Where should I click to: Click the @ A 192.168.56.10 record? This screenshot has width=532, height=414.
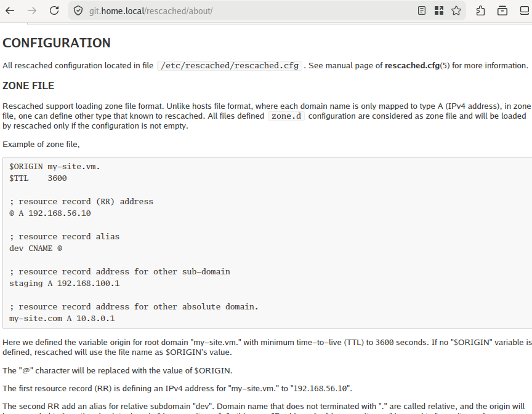click(50, 213)
